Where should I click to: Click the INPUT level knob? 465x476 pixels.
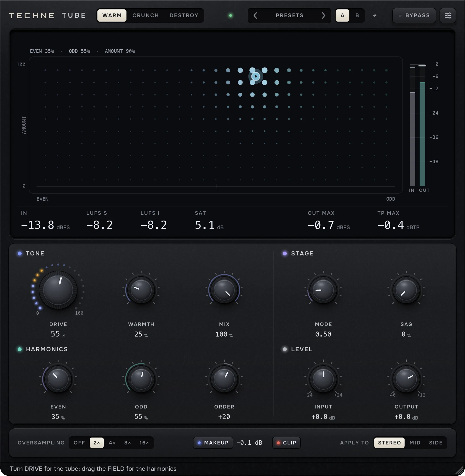323,379
